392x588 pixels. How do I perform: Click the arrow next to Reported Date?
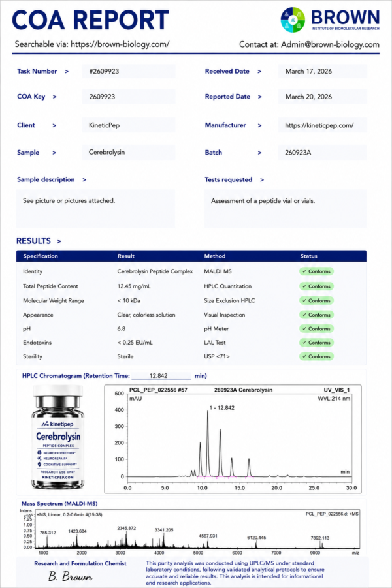[x=259, y=97]
